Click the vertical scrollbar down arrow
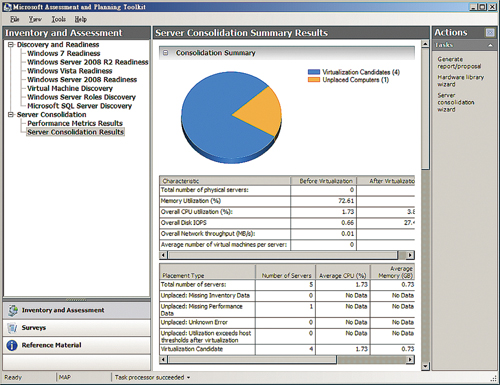The image size is (500, 385). pyautogui.click(x=425, y=366)
